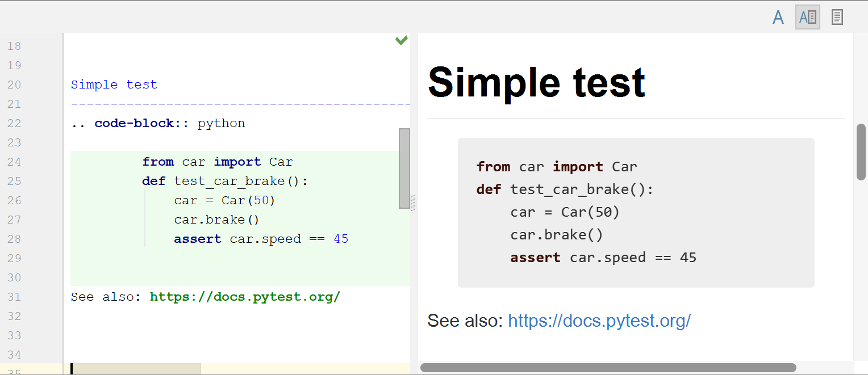Click the green inspection checkmark icon
Screen dimensions: 868x375
(402, 40)
